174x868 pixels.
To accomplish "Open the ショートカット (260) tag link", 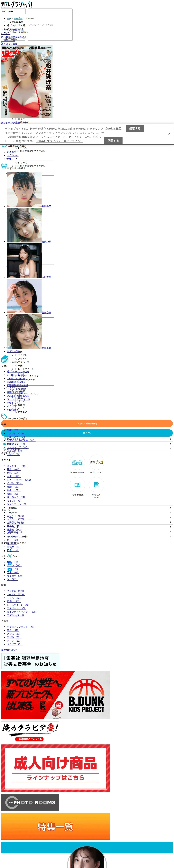I will [x=19, y=480].
